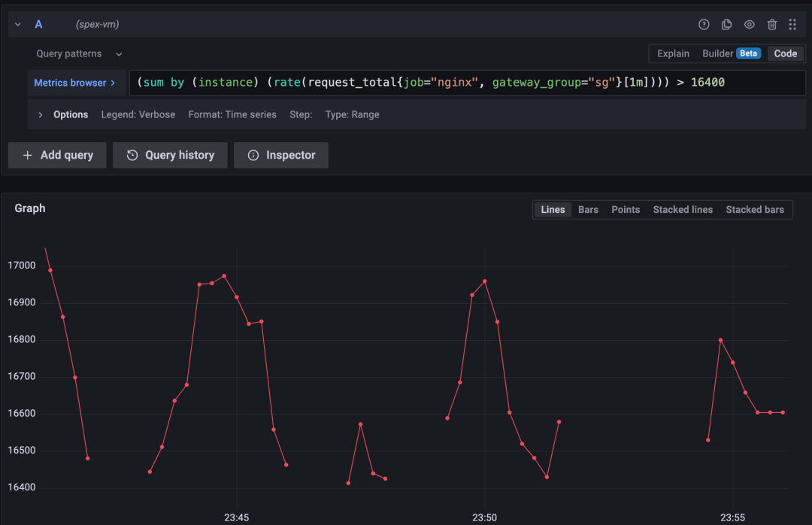
Task: Click the Type: Range option text
Action: click(352, 114)
